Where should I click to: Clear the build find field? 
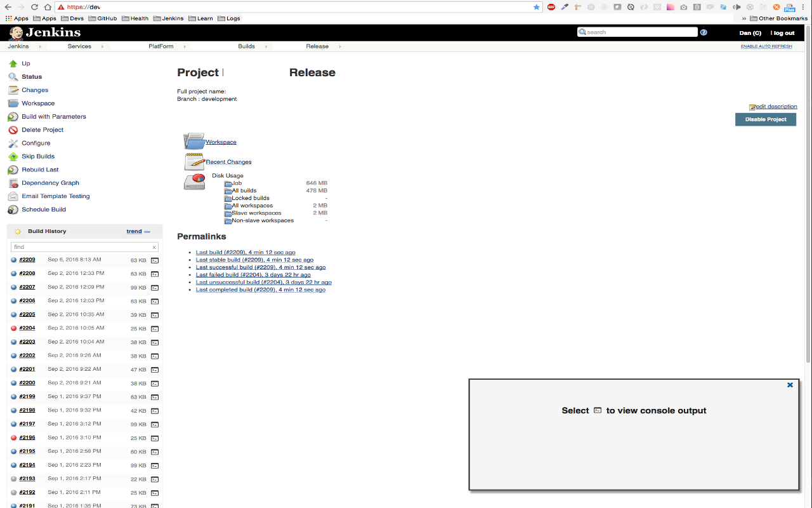154,247
